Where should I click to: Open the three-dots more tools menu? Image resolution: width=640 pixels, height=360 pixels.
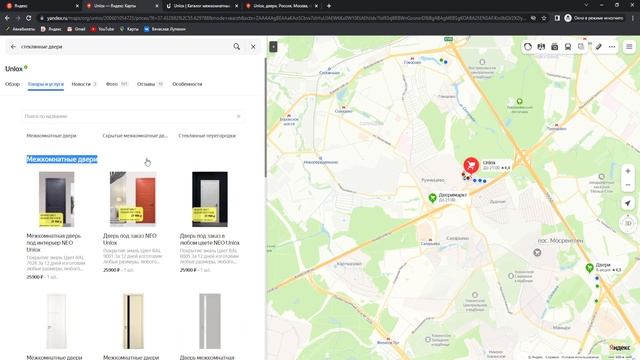pyautogui.click(x=612, y=47)
